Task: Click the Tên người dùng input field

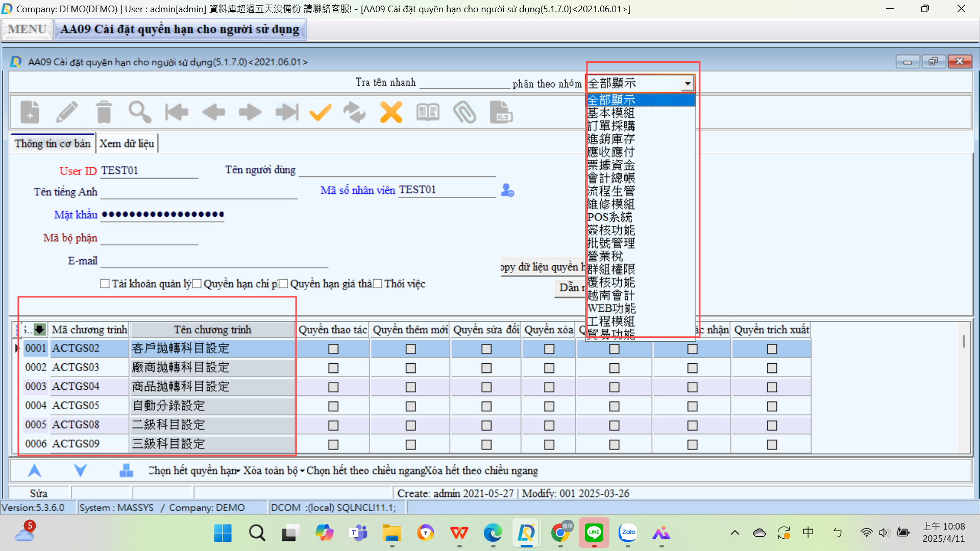Action: click(397, 170)
